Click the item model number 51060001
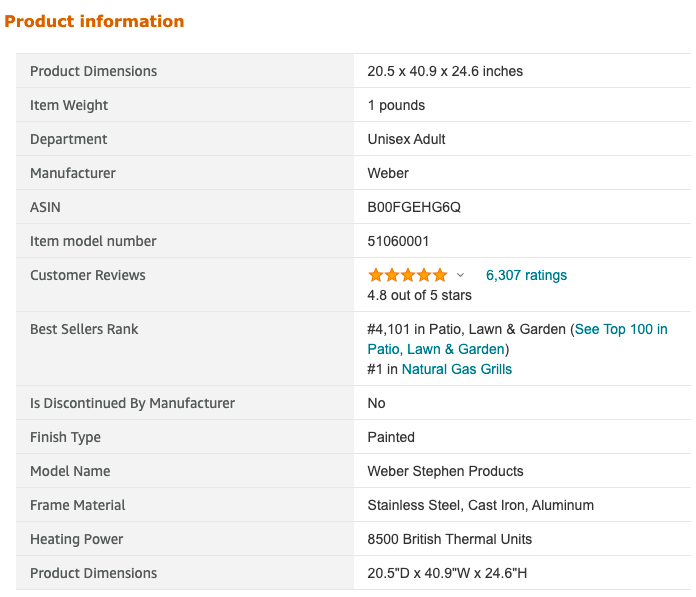 [x=398, y=241]
